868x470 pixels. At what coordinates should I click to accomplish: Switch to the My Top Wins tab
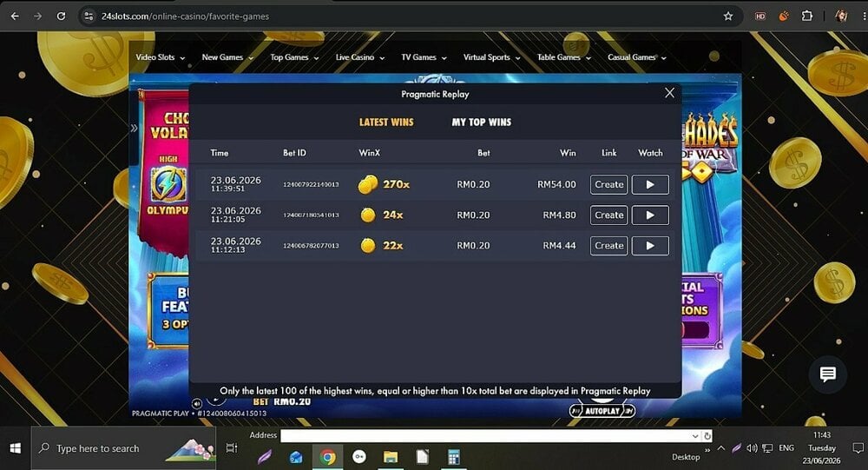pos(482,122)
